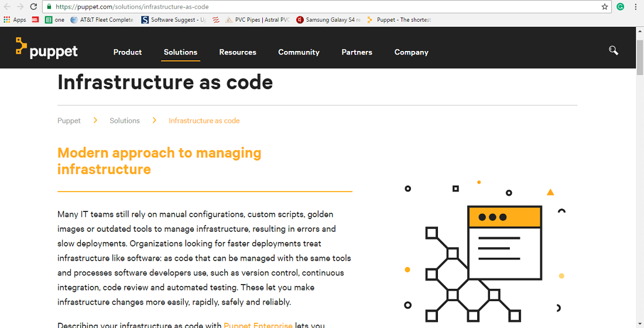Viewport: 644px width, 328px height.
Task: Reload the page with refresh icon
Action: [34, 6]
